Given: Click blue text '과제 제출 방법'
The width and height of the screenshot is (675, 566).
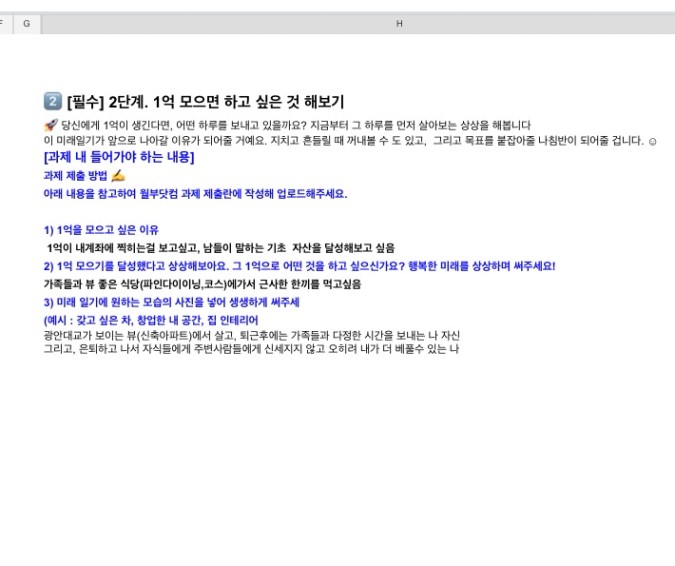Looking at the screenshot, I should coord(75,176).
